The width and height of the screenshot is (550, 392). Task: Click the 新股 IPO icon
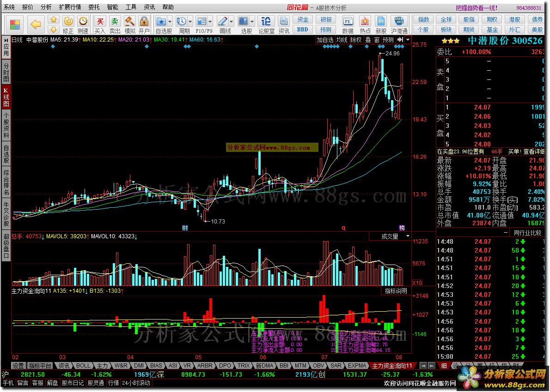click(381, 21)
